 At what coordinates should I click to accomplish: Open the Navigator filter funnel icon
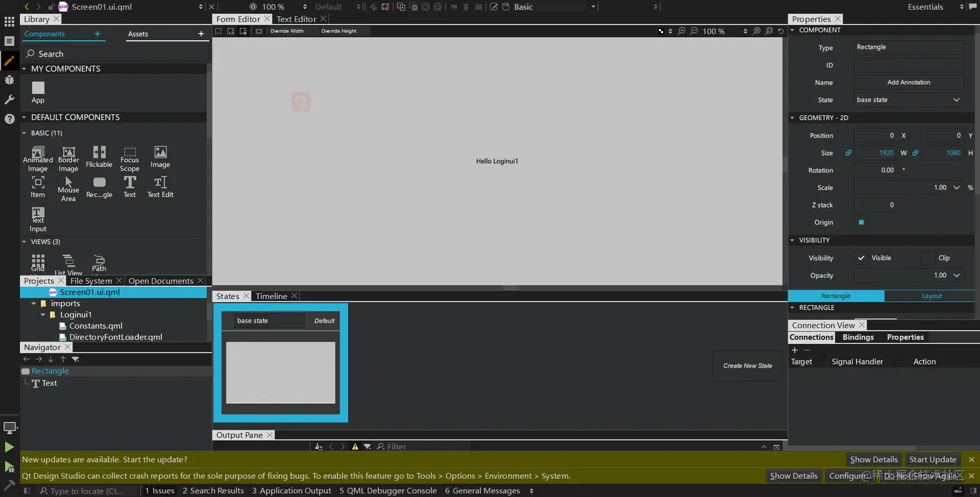pyautogui.click(x=75, y=359)
